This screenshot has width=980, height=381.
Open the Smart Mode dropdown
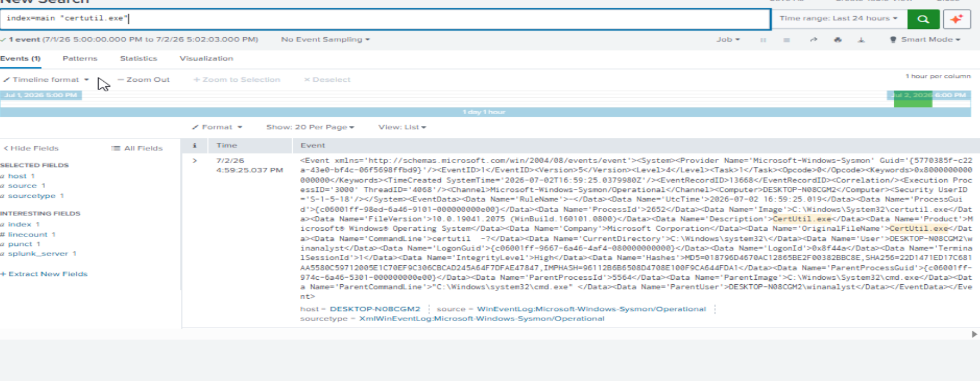925,39
